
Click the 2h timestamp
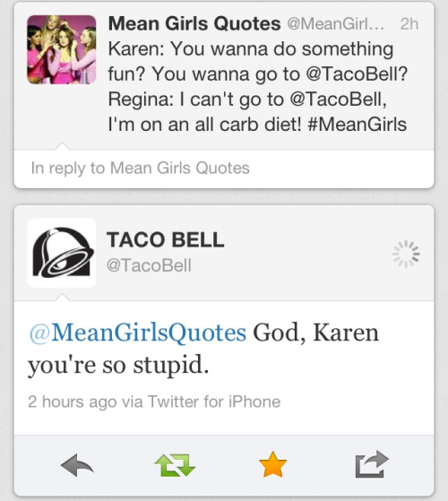pyautogui.click(x=409, y=24)
